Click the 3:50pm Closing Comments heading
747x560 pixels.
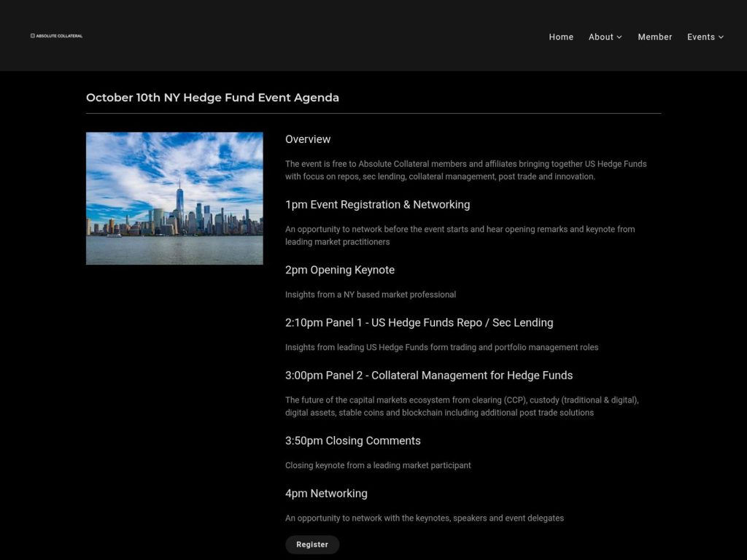pos(353,440)
